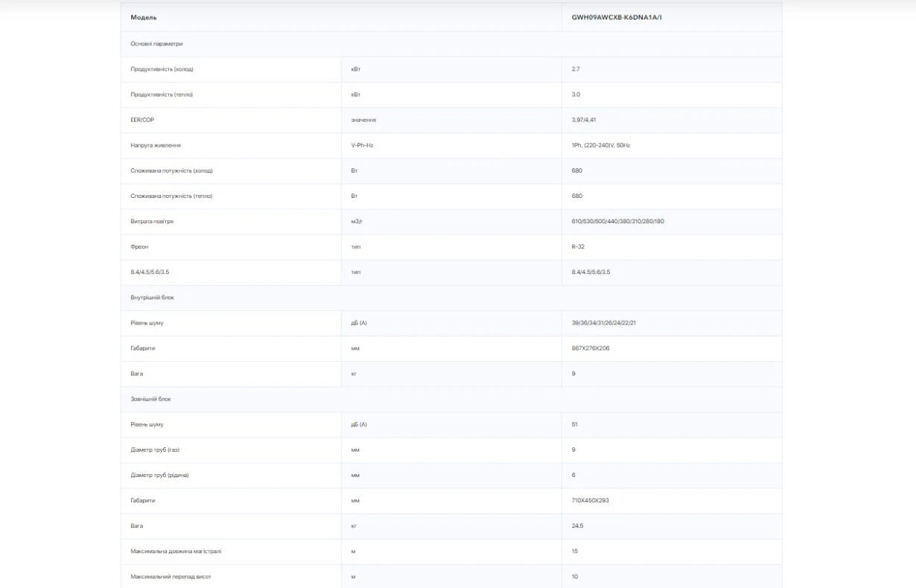Click "кг" unit in the 24.5 row

tap(354, 525)
